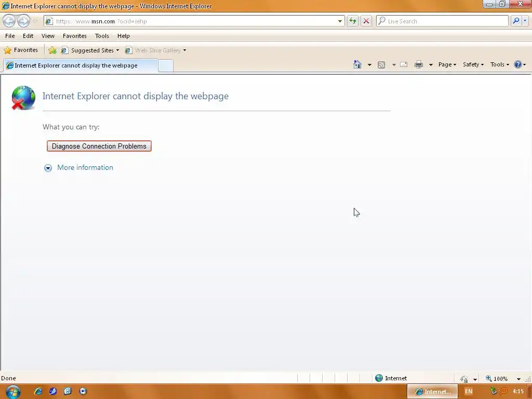The width and height of the screenshot is (532, 399).
Task: Open the File menu
Action: point(10,36)
